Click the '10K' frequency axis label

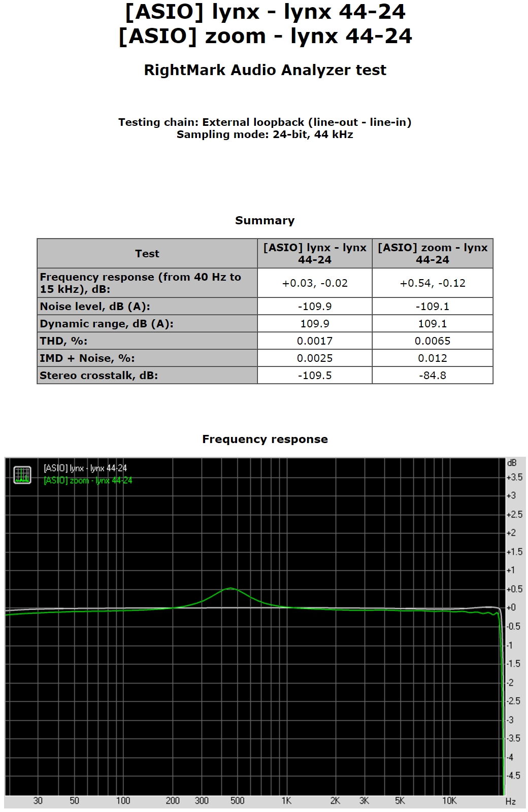(x=449, y=800)
